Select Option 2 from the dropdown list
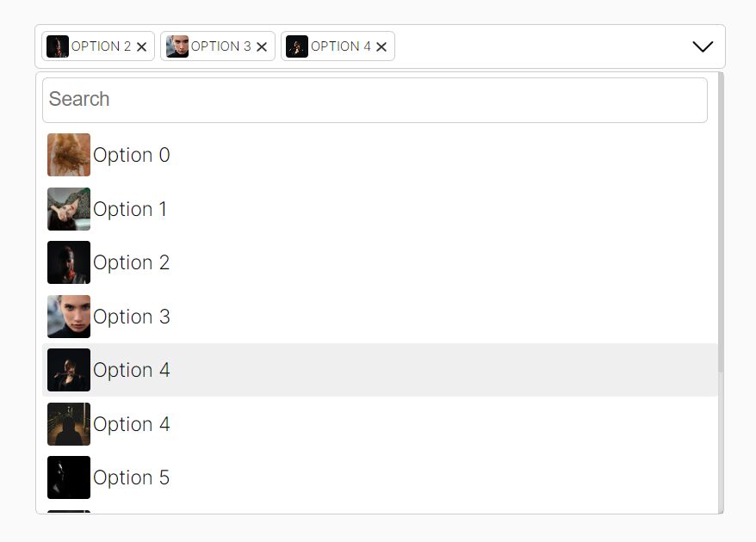Screen dimensions: 756x542 132,262
